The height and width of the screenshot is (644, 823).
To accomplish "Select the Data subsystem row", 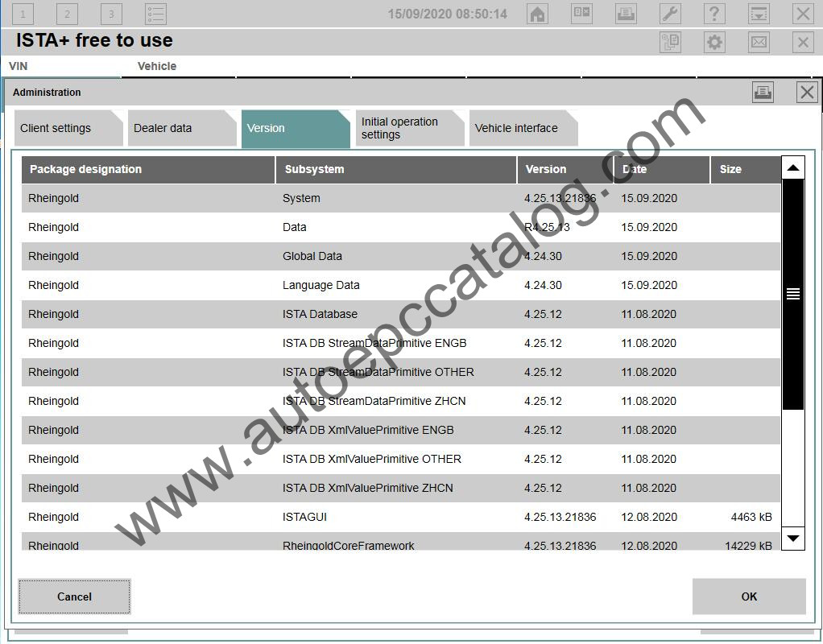I will coord(401,227).
